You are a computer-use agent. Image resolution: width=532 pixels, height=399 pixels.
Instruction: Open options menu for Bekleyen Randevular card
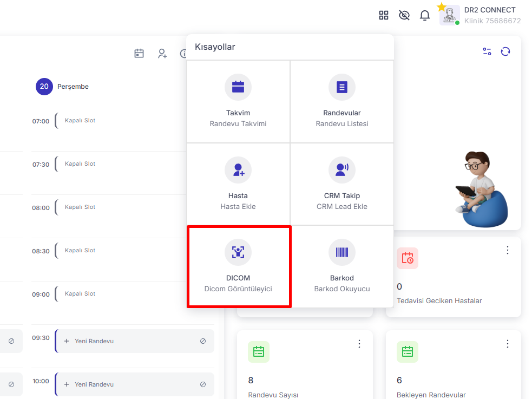tap(508, 344)
